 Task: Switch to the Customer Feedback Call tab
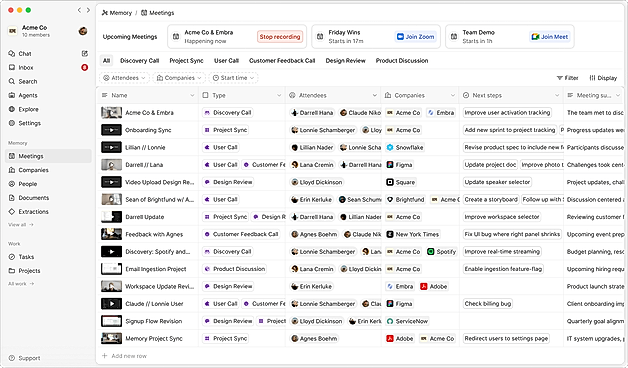(282, 60)
